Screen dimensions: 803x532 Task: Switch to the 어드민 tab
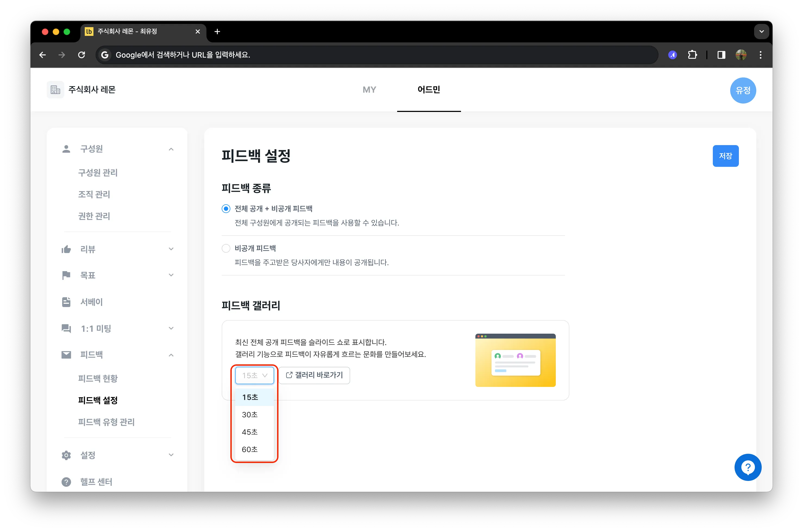click(429, 90)
